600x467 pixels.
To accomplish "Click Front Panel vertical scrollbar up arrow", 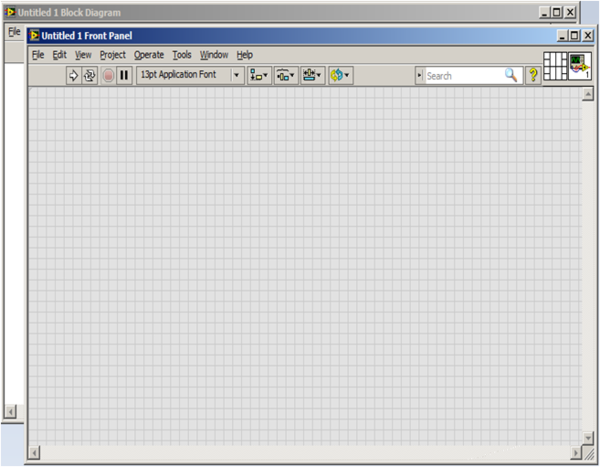I will point(588,93).
